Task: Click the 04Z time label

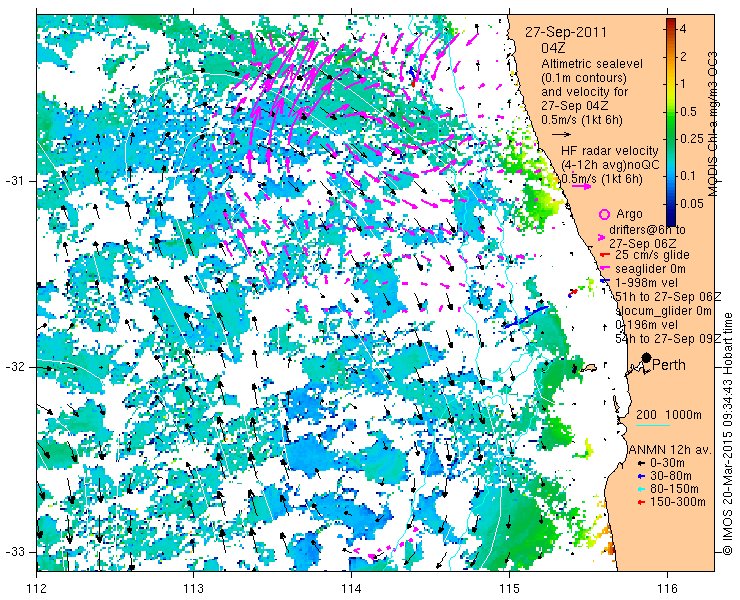Action: (x=554, y=48)
